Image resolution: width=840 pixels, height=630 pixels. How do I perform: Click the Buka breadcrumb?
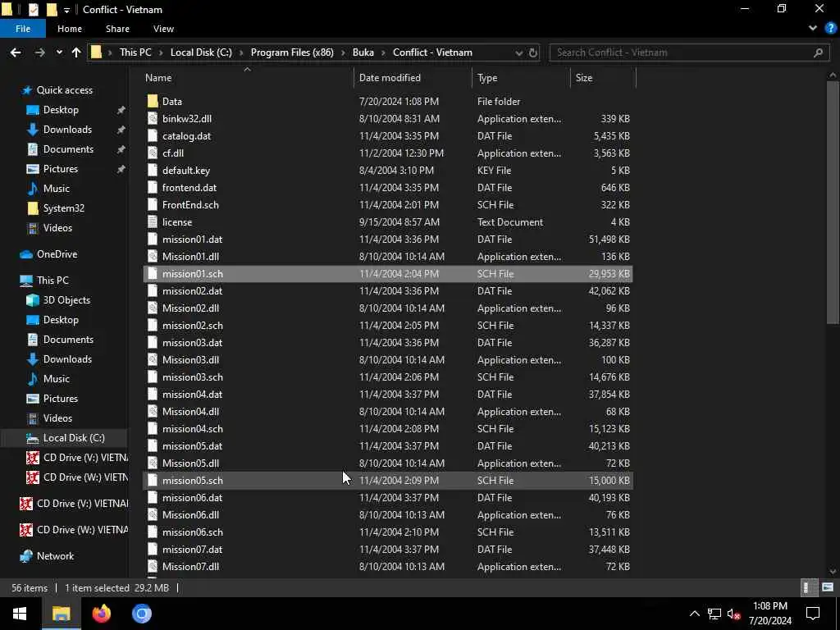(363, 52)
